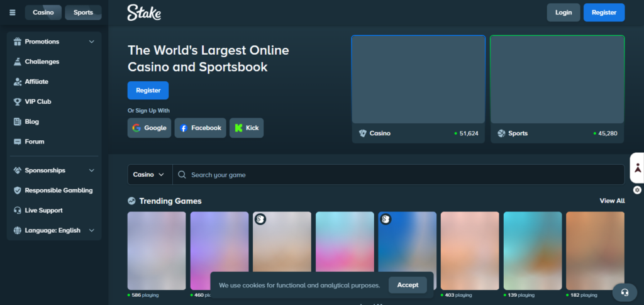This screenshot has height=305, width=644.
Task: Click the Forum chat icon
Action: click(17, 141)
